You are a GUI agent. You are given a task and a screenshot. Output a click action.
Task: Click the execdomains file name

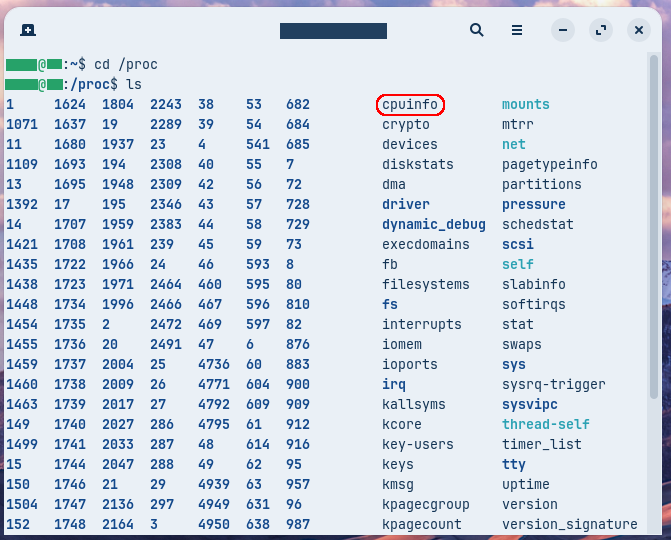(x=425, y=244)
